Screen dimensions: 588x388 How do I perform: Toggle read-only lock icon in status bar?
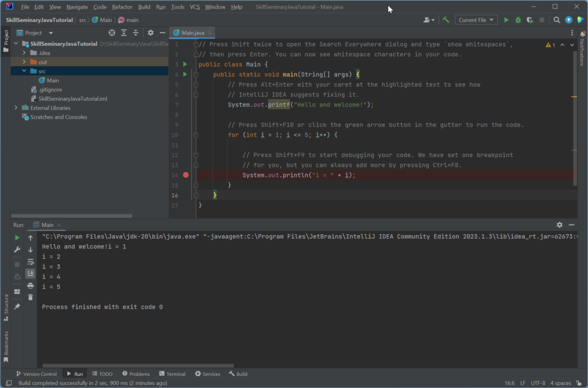[x=579, y=383]
